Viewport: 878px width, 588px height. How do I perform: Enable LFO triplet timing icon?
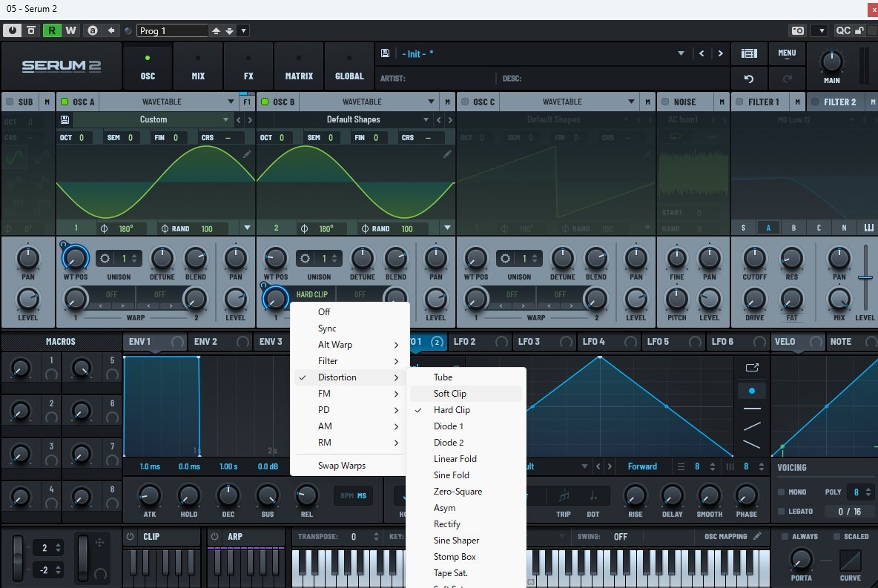click(564, 496)
